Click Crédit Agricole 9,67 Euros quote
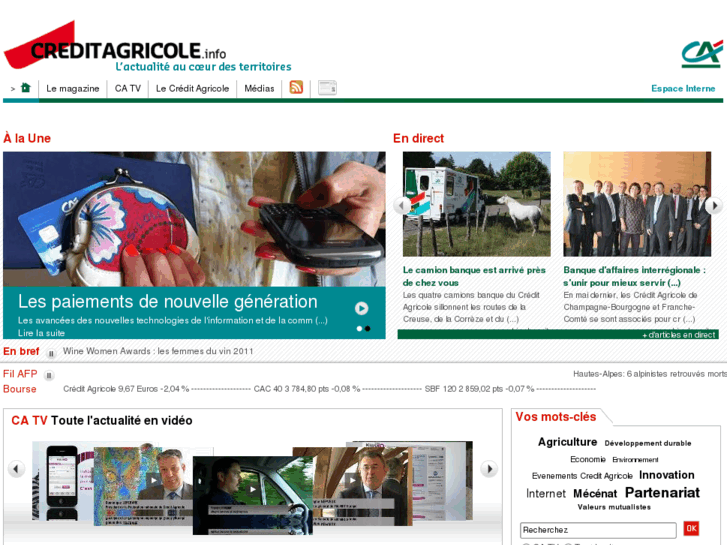This screenshot has height=545, width=727. pyautogui.click(x=126, y=389)
